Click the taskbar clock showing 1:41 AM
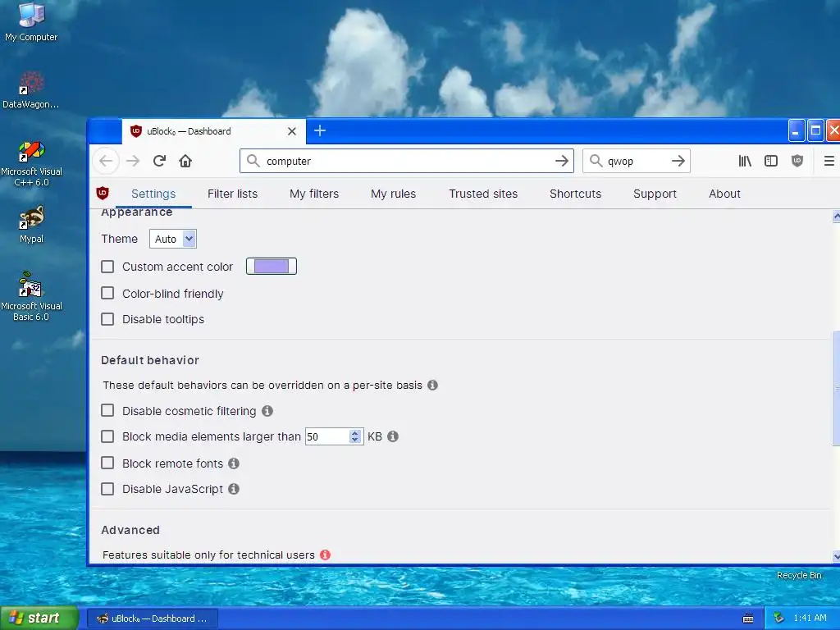This screenshot has width=840, height=630. tap(810, 618)
